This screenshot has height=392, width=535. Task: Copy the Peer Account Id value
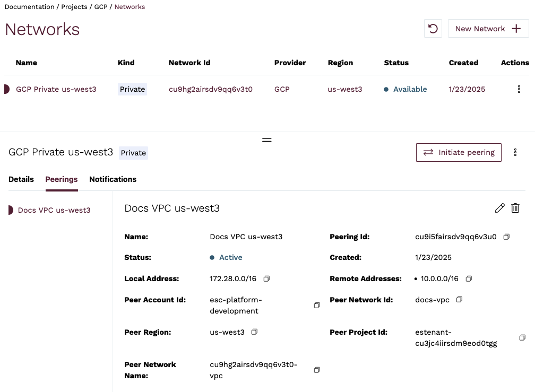tap(317, 306)
